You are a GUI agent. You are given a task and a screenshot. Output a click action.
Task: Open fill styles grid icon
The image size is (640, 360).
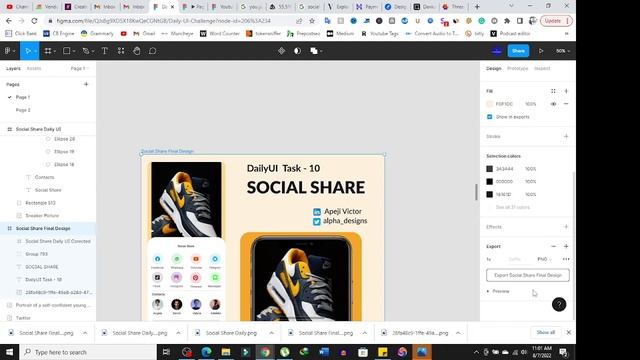click(x=553, y=91)
